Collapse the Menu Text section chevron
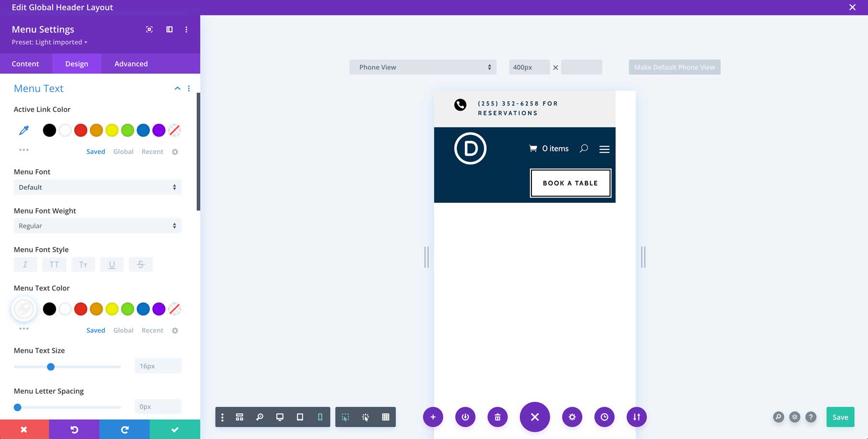This screenshot has width=868, height=439. click(x=177, y=88)
